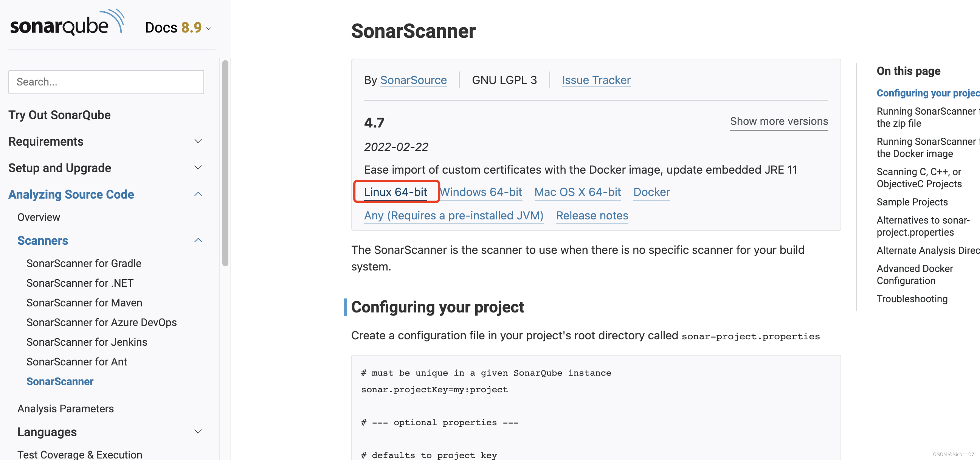Open SonarScanner for Gradle page
Screen dimensions: 980x460
[x=84, y=263]
